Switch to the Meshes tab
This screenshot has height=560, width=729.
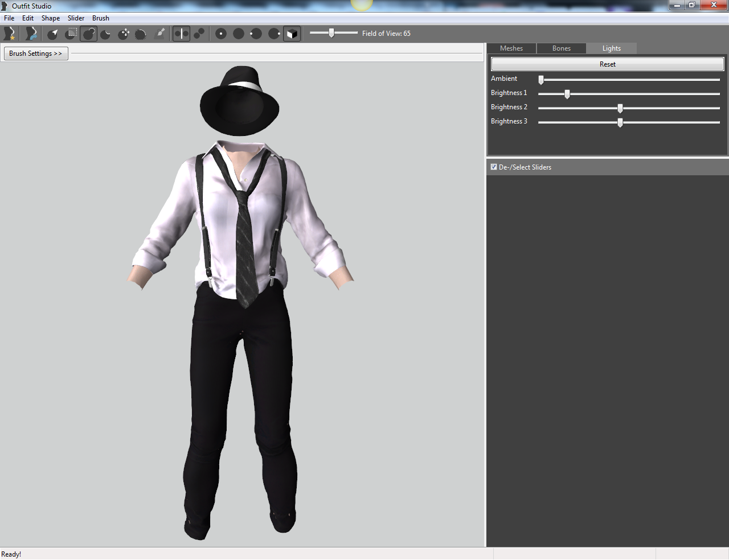tap(511, 48)
